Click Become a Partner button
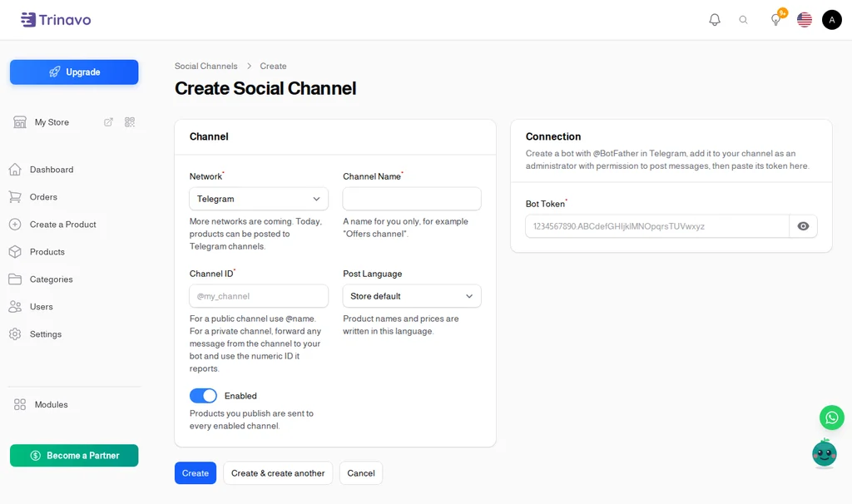Screen dimensions: 852x504 point(74,456)
